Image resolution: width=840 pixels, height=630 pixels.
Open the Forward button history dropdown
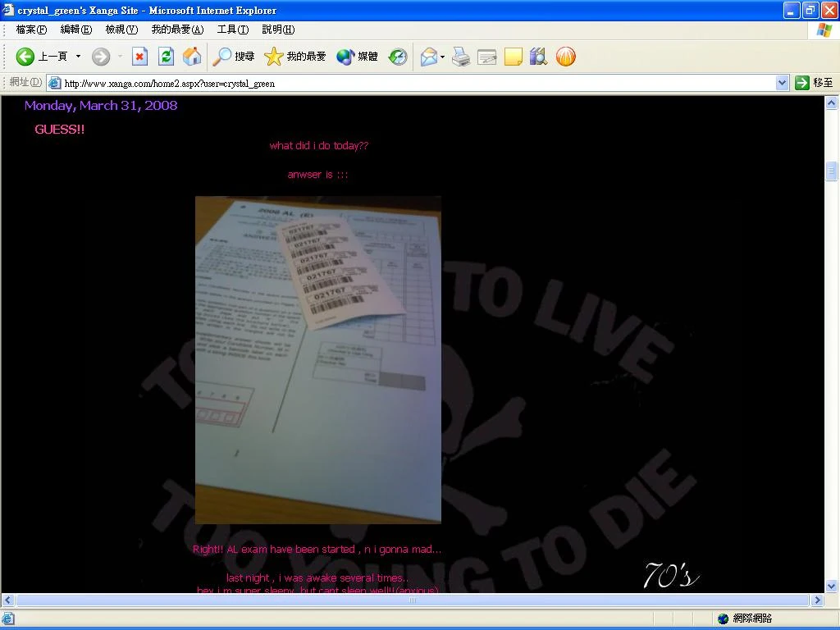tap(120, 57)
